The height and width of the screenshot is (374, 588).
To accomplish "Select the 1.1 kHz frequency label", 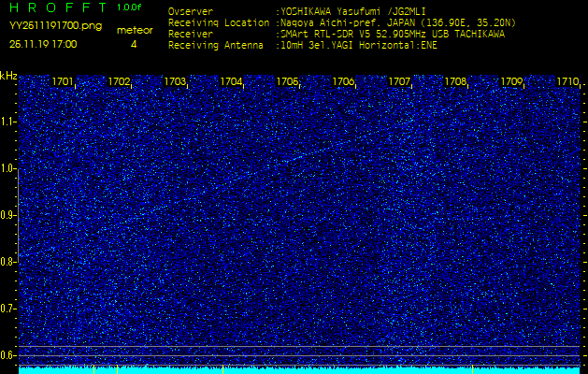I will [8, 122].
